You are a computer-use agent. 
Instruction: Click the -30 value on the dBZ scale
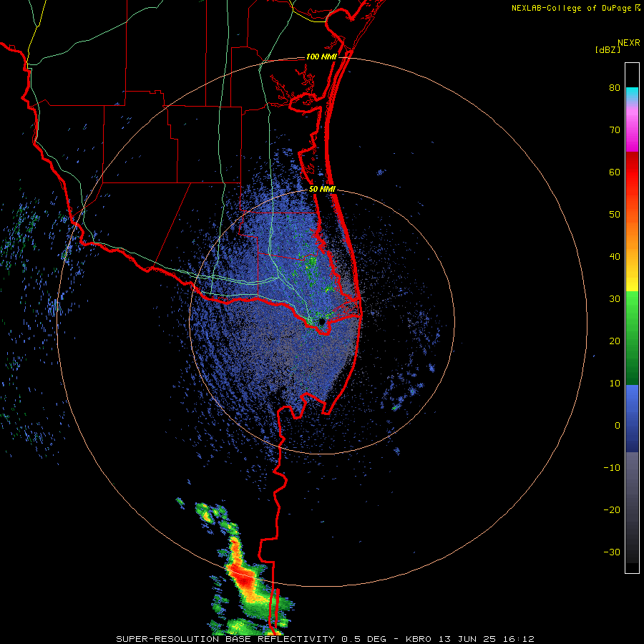coord(612,552)
